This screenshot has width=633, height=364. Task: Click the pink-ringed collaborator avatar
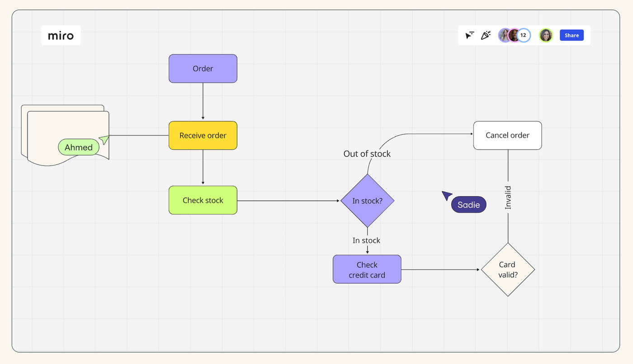click(x=514, y=35)
